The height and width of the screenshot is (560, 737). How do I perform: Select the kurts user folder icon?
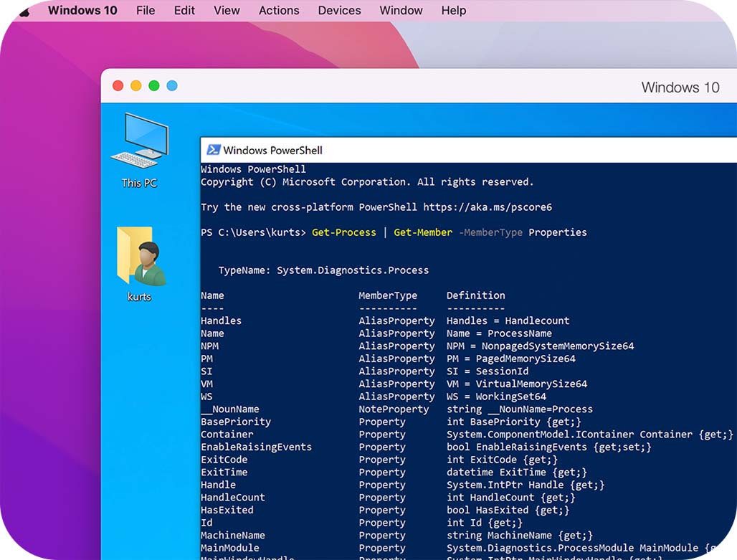pyautogui.click(x=140, y=265)
